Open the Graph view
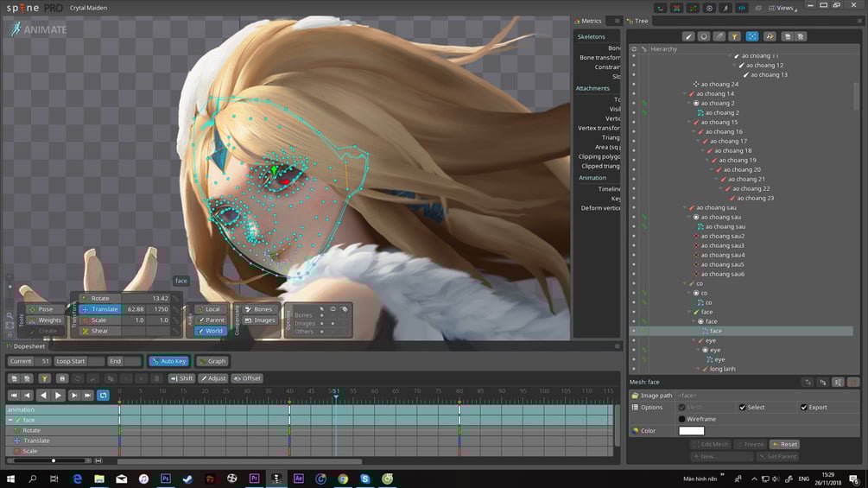The image size is (868, 488). [x=212, y=361]
